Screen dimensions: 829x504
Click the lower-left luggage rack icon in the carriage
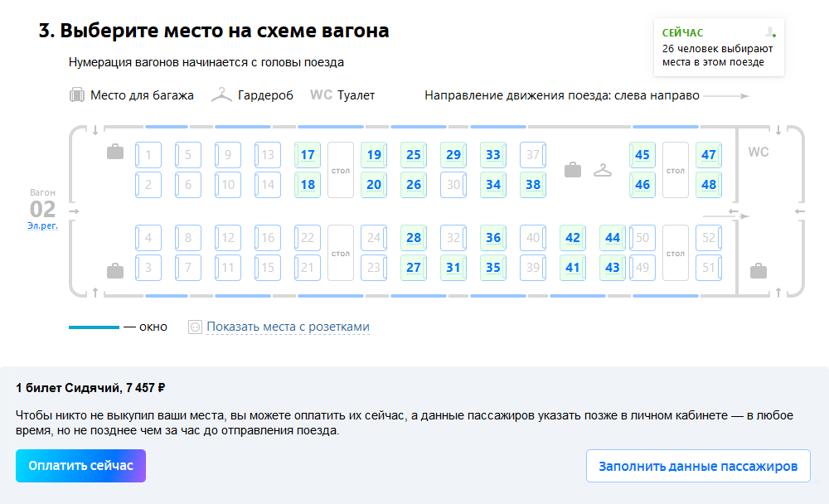115,271
